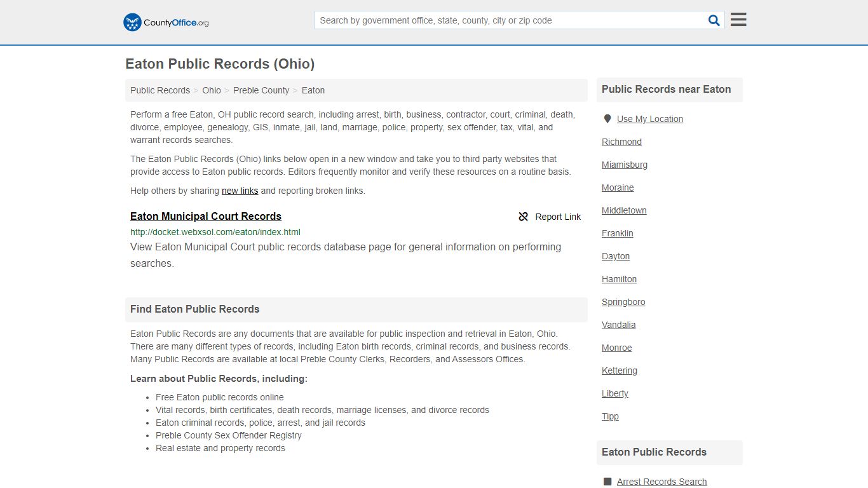Screen dimensions: 868x488
Task: Open Arrest Records Search link
Action: 662,482
